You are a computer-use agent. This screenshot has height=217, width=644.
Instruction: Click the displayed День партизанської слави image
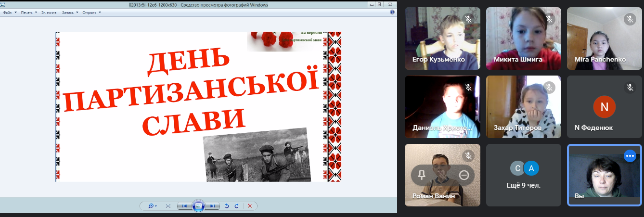[198, 107]
